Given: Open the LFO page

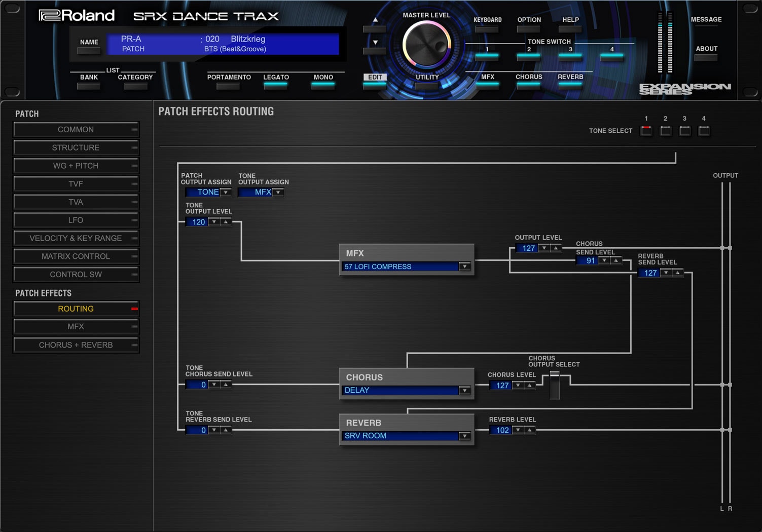Looking at the screenshot, I should (x=76, y=220).
